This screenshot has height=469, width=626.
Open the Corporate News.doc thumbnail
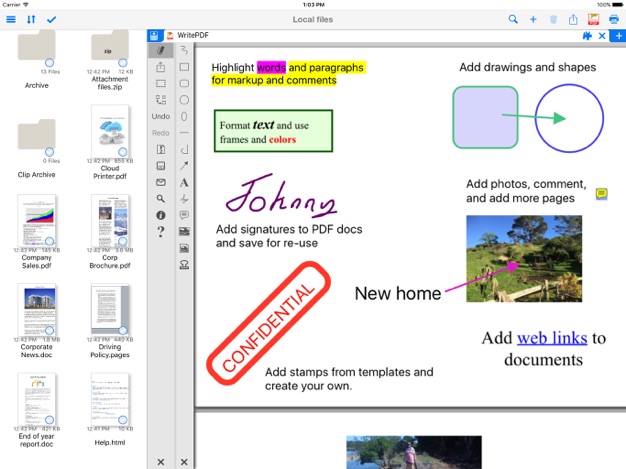(x=37, y=308)
